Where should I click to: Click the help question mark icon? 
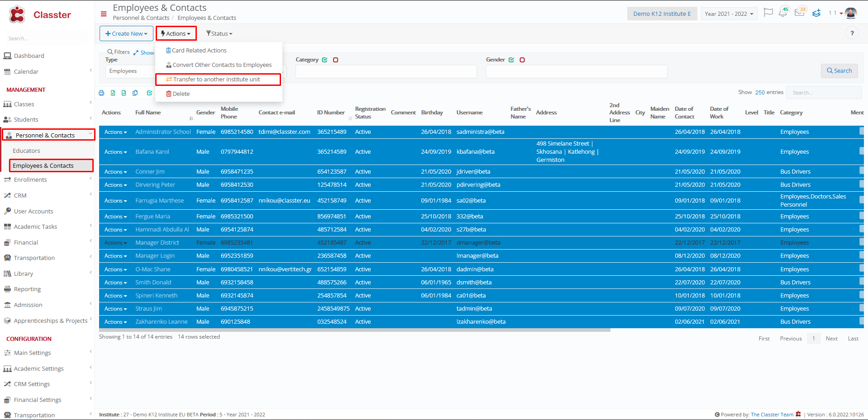pyautogui.click(x=852, y=33)
